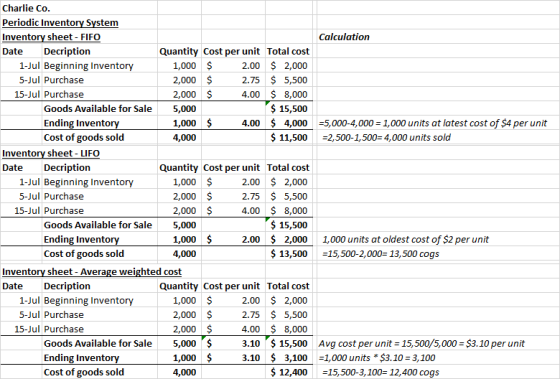This screenshot has height=379, width=560.
Task: Select LIFO "Beginning Inventory" description cell
Action: coord(89,182)
